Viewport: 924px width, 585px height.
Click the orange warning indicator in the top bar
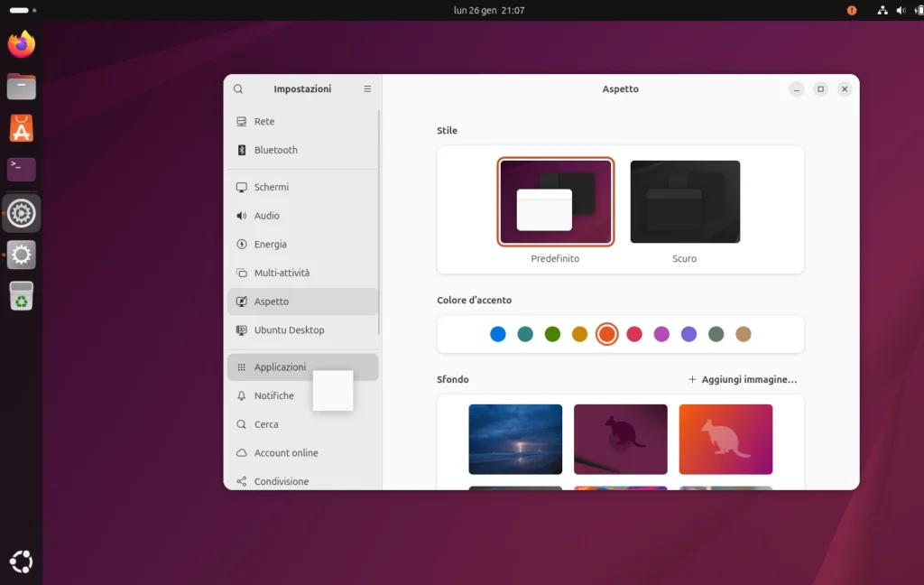(x=852, y=10)
